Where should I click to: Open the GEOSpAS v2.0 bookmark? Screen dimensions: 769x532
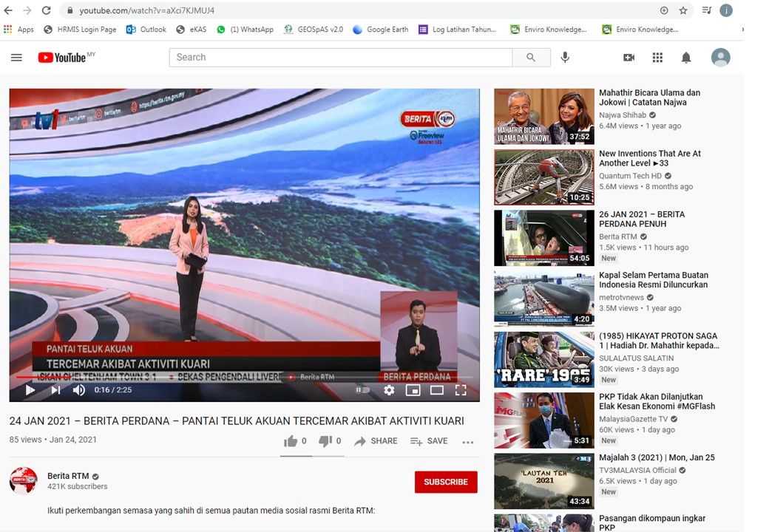[x=314, y=30]
